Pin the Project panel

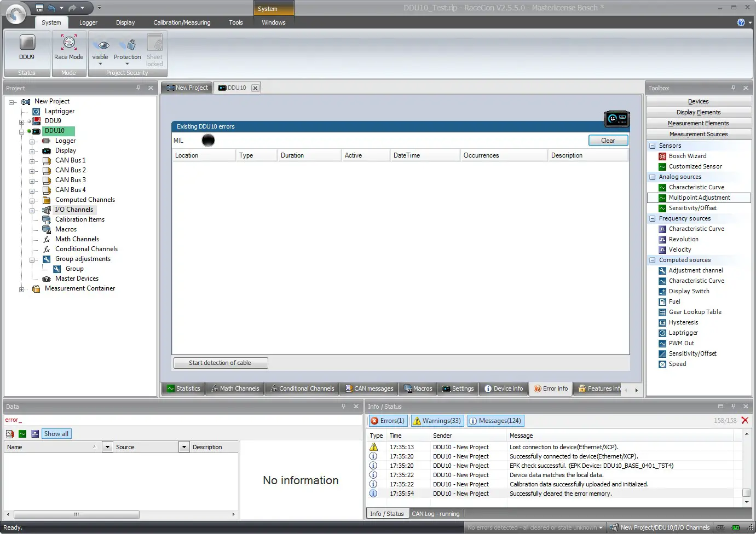pos(138,88)
